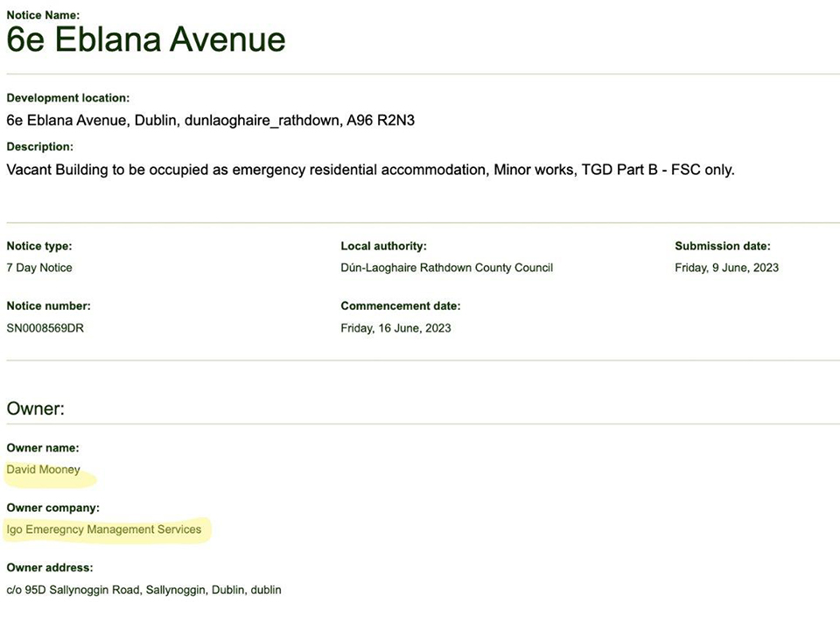Click the '6e Eblana Avenue' notice title
Image resolution: width=840 pixels, height=637 pixels.
tap(146, 40)
